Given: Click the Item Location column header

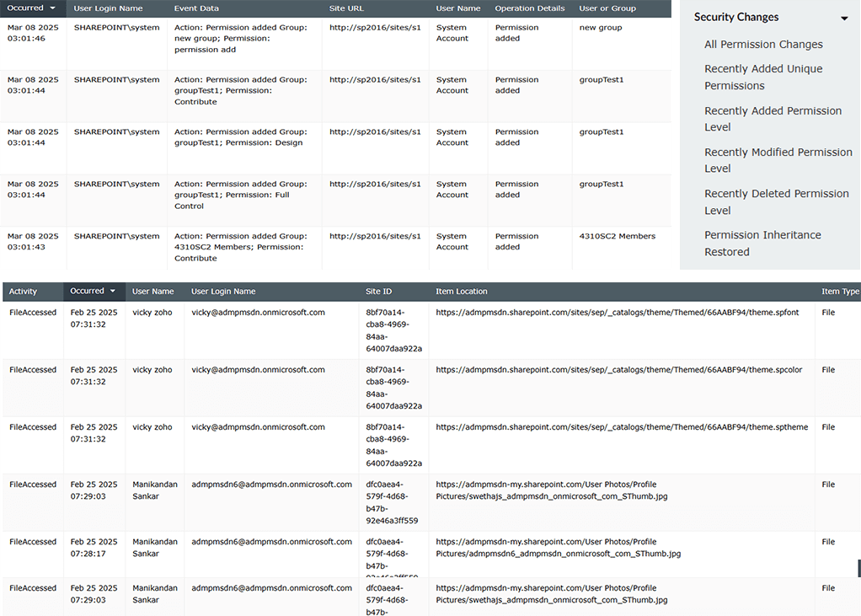Looking at the screenshot, I should [462, 292].
